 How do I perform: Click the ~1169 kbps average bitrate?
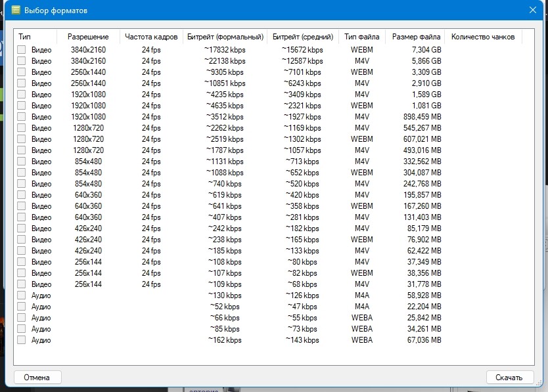(302, 128)
